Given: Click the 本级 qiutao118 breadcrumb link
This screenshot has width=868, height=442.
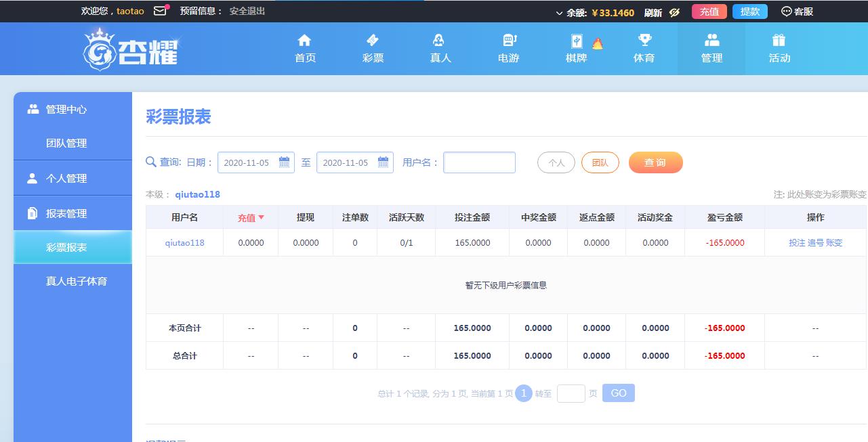Looking at the screenshot, I should coord(197,194).
